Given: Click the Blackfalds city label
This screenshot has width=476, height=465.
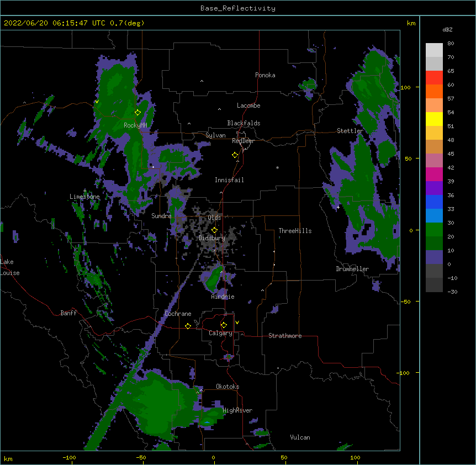Looking at the screenshot, I should [244, 123].
